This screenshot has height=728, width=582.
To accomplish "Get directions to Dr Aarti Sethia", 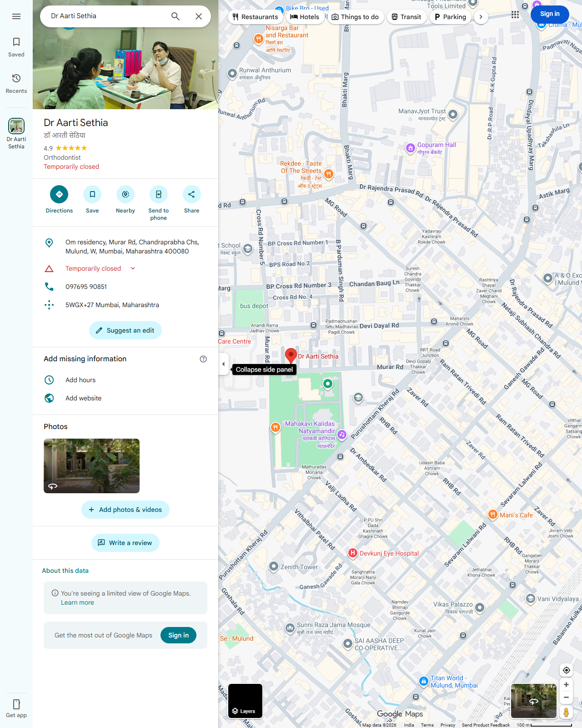I will pos(59,200).
